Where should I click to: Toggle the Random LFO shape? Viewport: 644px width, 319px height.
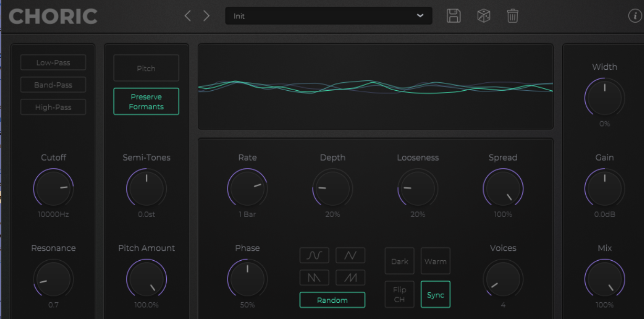[332, 300]
